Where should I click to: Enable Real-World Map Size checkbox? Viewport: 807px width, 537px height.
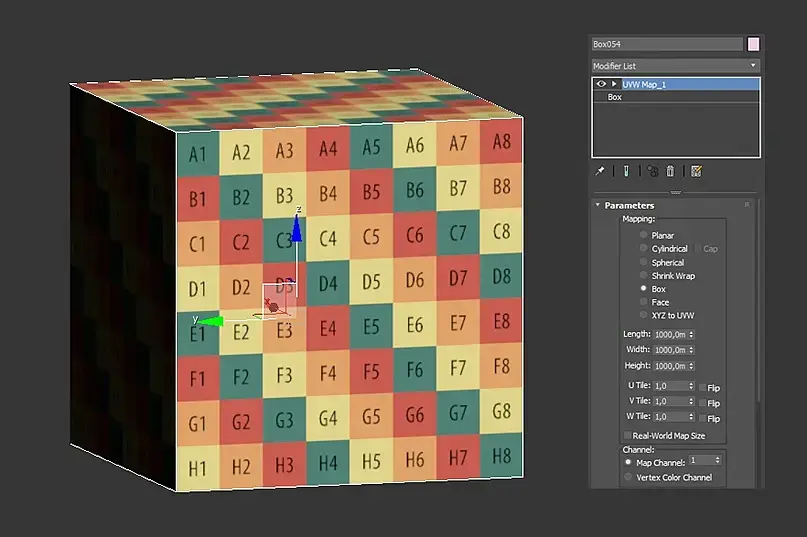(x=627, y=436)
